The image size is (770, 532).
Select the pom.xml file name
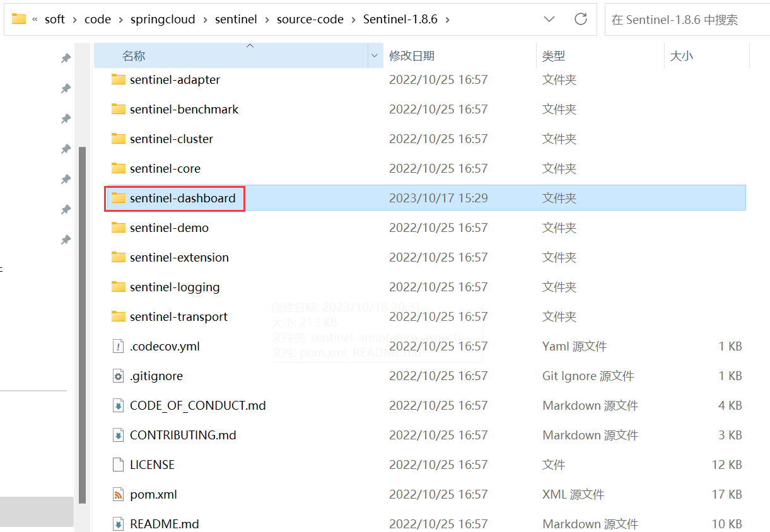(153, 494)
